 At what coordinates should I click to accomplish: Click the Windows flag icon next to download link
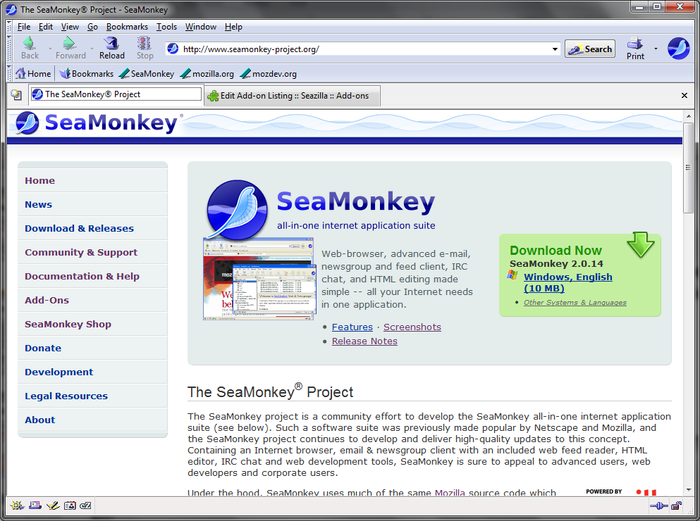click(513, 275)
